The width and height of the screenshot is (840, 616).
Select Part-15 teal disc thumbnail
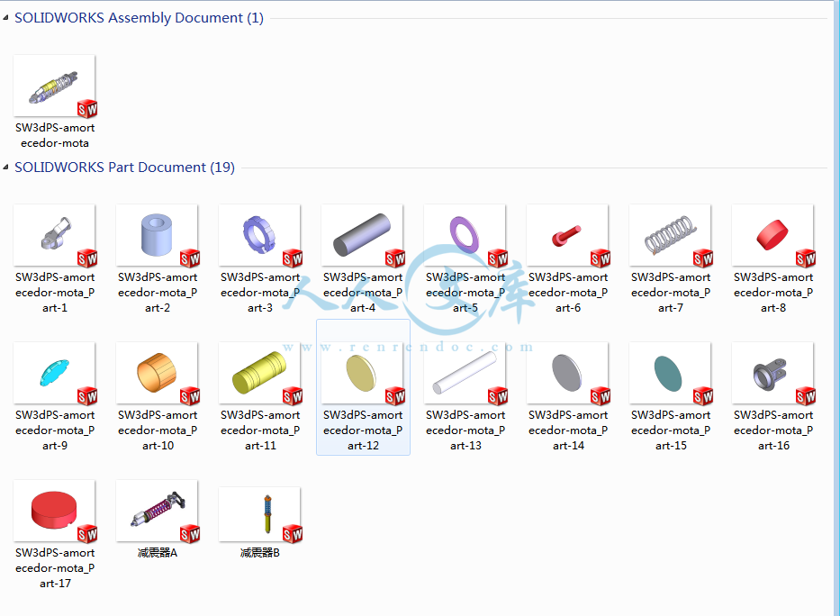click(x=671, y=374)
